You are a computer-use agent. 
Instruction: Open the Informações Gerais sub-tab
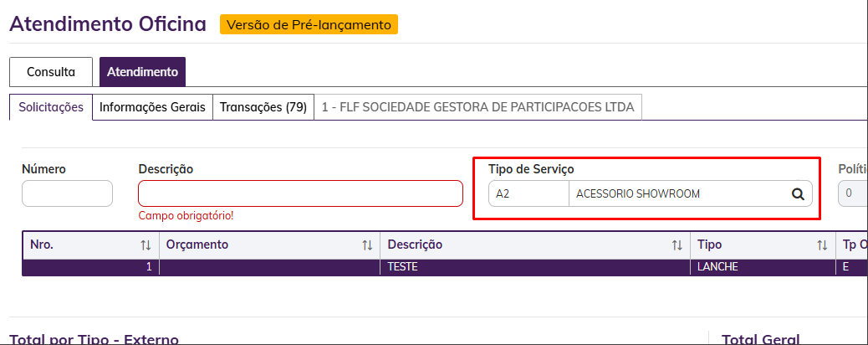pyautogui.click(x=152, y=107)
